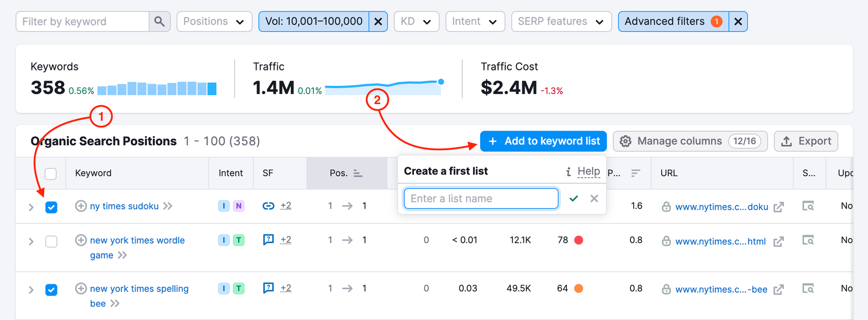Open Help info in Create a first list
Screen dimensions: 868x320
[x=583, y=171]
